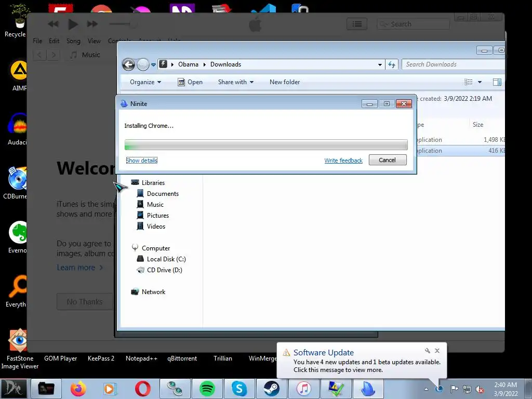Open the iTunes Song menu

(x=73, y=41)
